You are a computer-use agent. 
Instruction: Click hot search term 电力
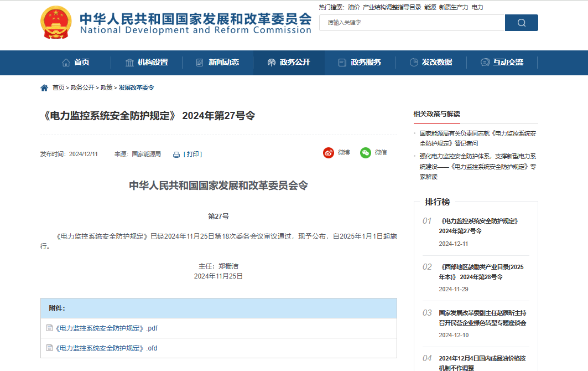(x=477, y=7)
